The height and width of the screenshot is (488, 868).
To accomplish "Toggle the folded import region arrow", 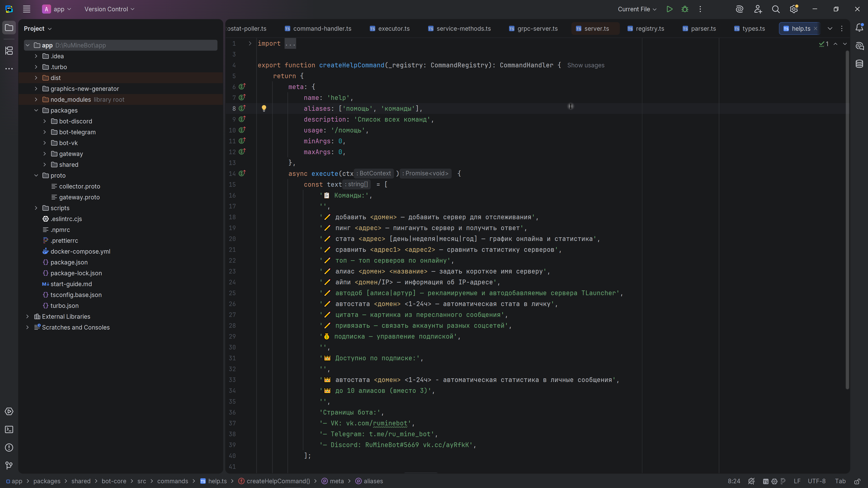I will 250,43.
